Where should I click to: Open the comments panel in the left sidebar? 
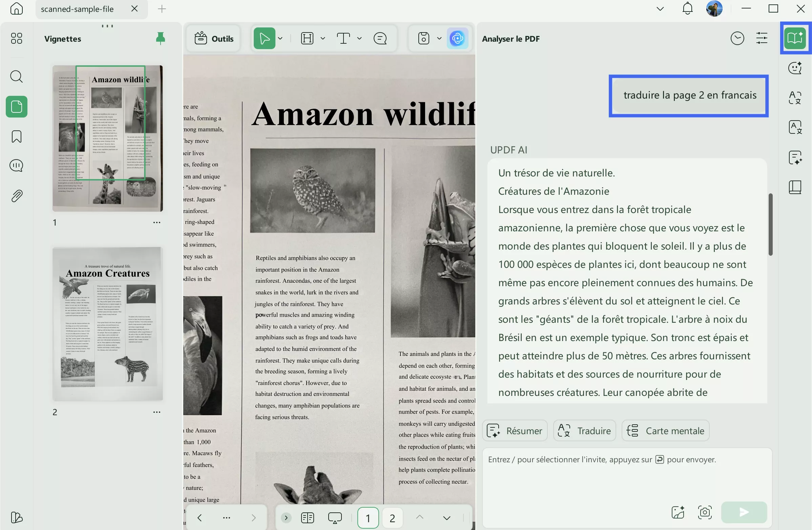[16, 165]
